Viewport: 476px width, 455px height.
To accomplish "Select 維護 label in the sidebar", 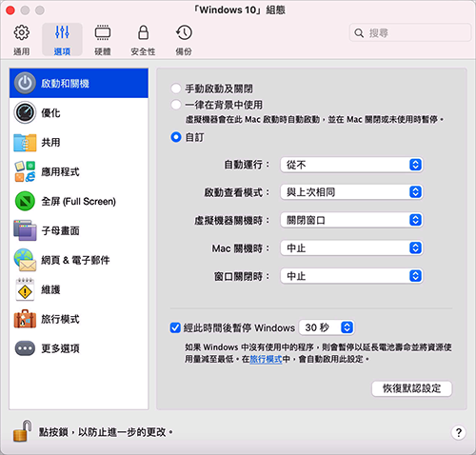I will point(50,289).
